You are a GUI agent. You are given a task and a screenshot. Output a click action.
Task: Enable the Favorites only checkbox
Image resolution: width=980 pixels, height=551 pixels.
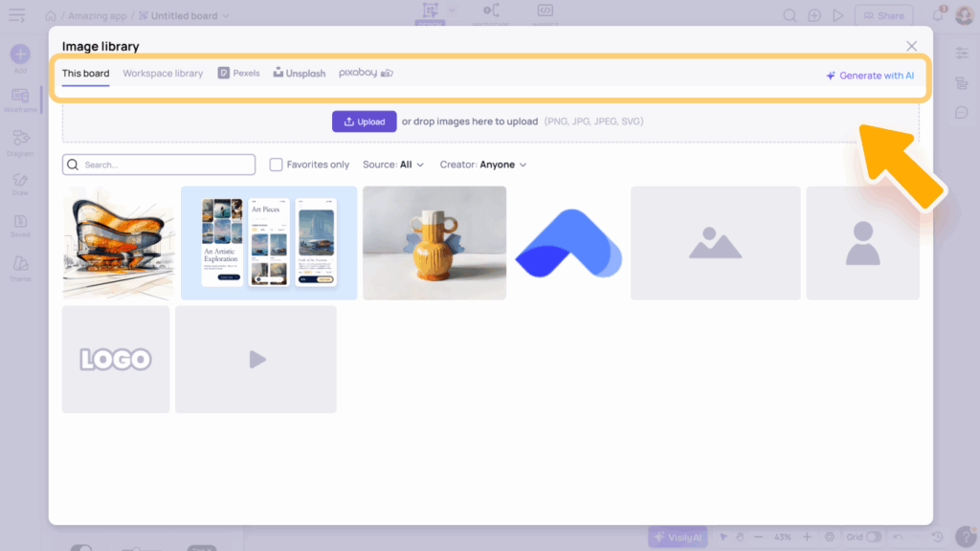(277, 165)
